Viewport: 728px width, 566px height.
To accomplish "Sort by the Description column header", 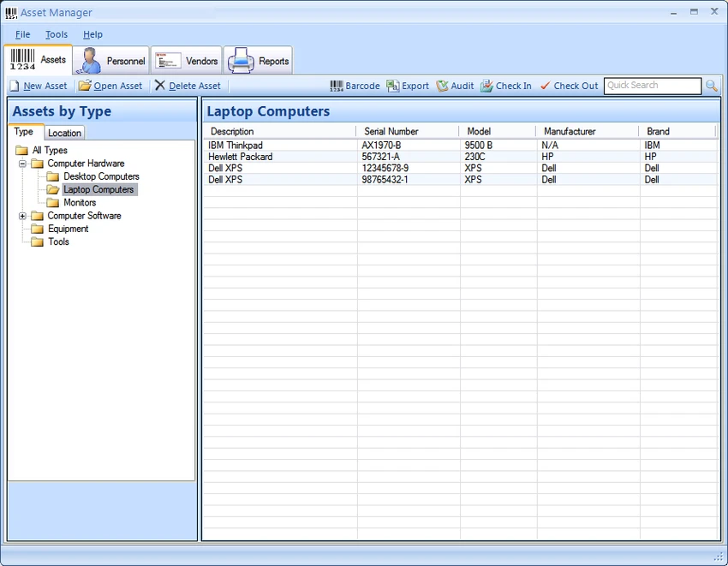I will pyautogui.click(x=280, y=131).
